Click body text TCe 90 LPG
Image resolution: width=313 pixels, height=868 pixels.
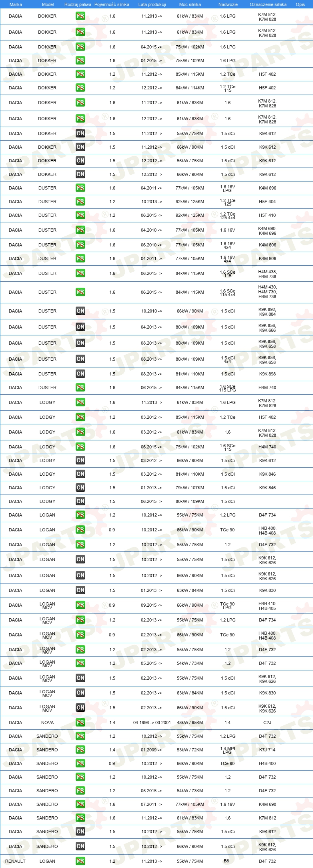227,606
